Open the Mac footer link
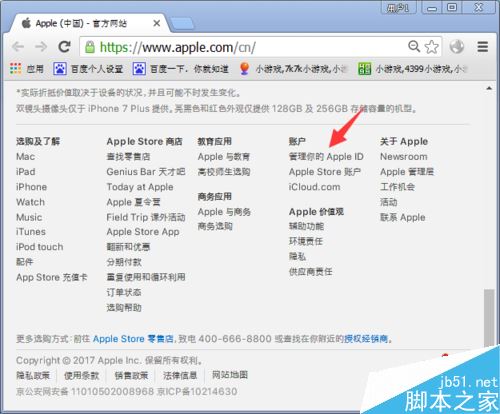Viewport: 500px width, 414px height. coord(25,157)
